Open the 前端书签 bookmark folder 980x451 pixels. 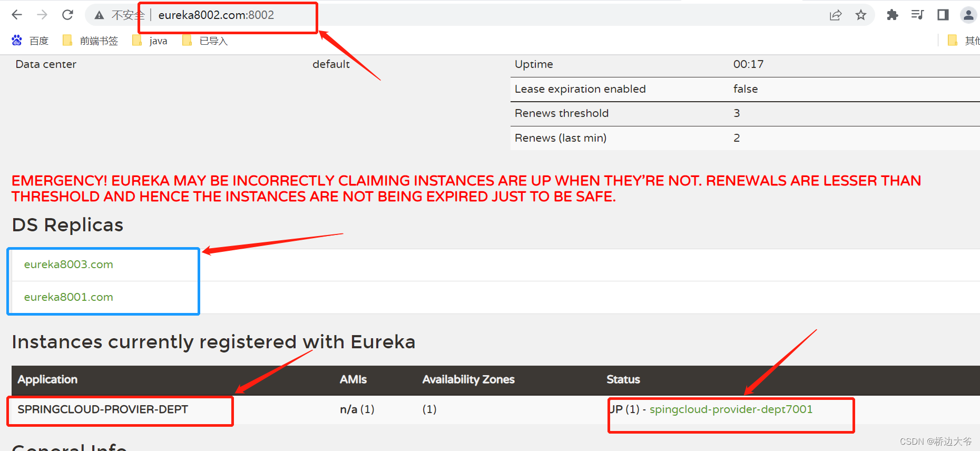coord(90,41)
